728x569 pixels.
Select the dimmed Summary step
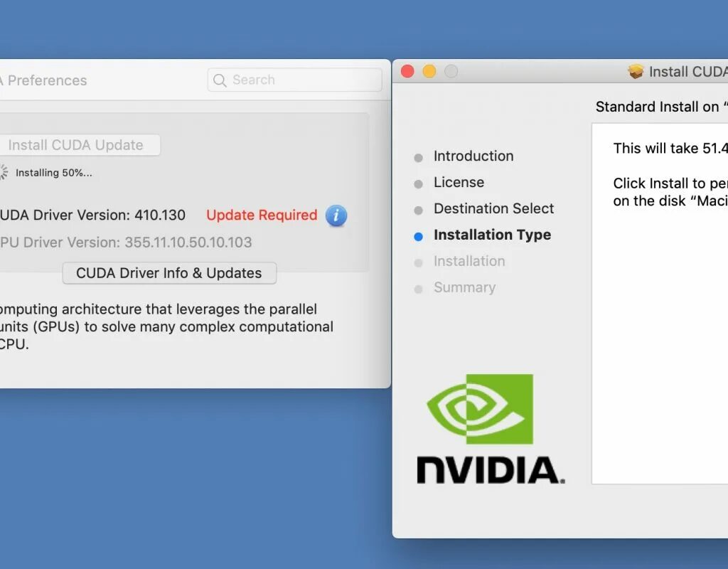point(465,287)
